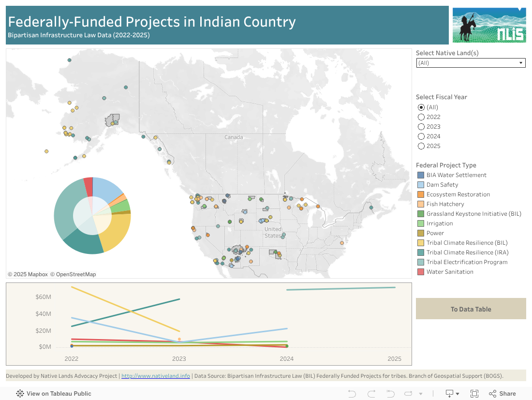Open the Download menu icon
Image resolution: width=532 pixels, height=400 pixels.
click(452, 394)
